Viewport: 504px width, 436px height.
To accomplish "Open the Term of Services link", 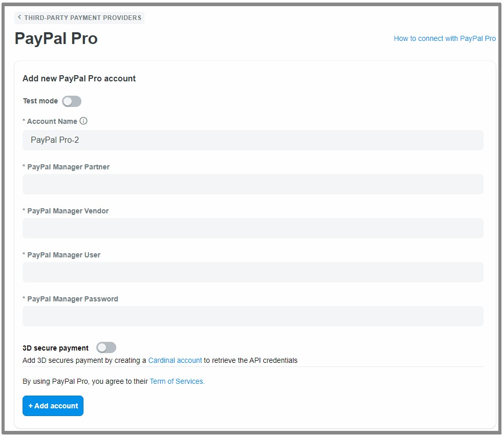I will 177,381.
